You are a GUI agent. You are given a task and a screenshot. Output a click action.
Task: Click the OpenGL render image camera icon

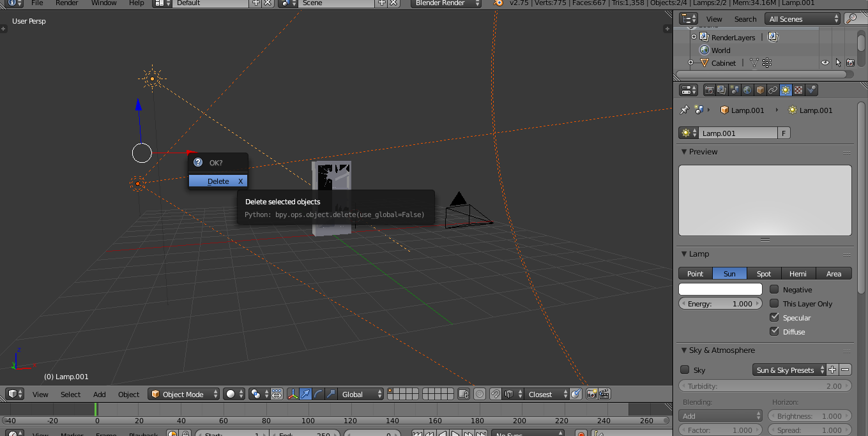point(591,394)
